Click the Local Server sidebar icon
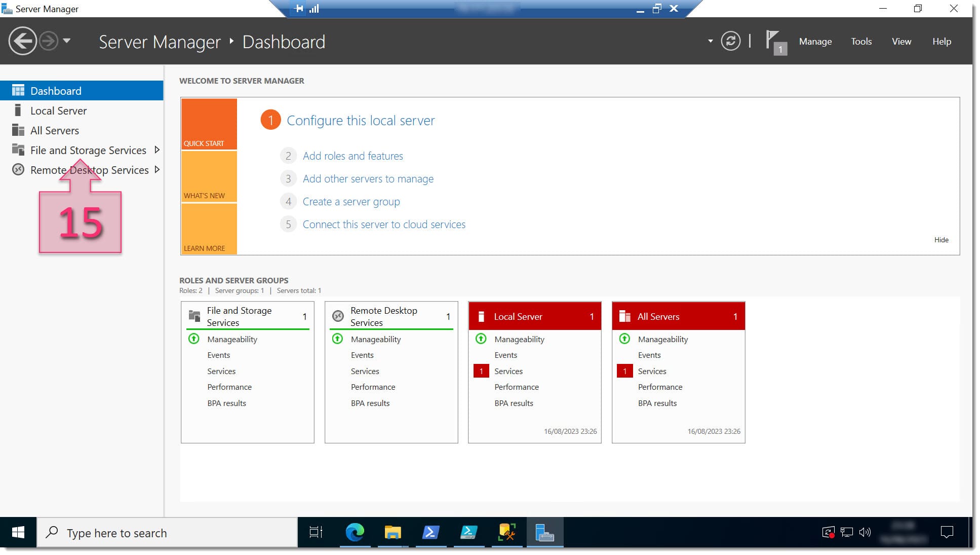This screenshot has height=555, width=980. 18,110
